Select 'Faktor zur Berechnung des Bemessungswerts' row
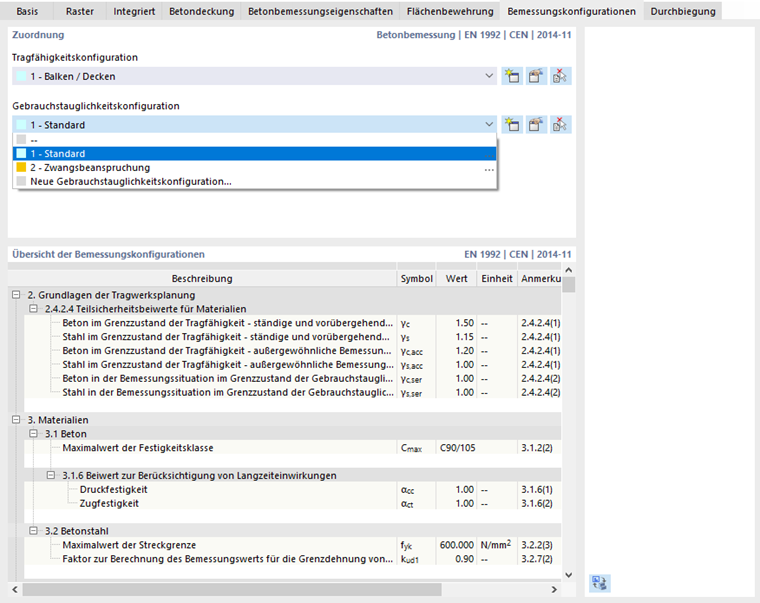760x603 pixels. point(293,559)
